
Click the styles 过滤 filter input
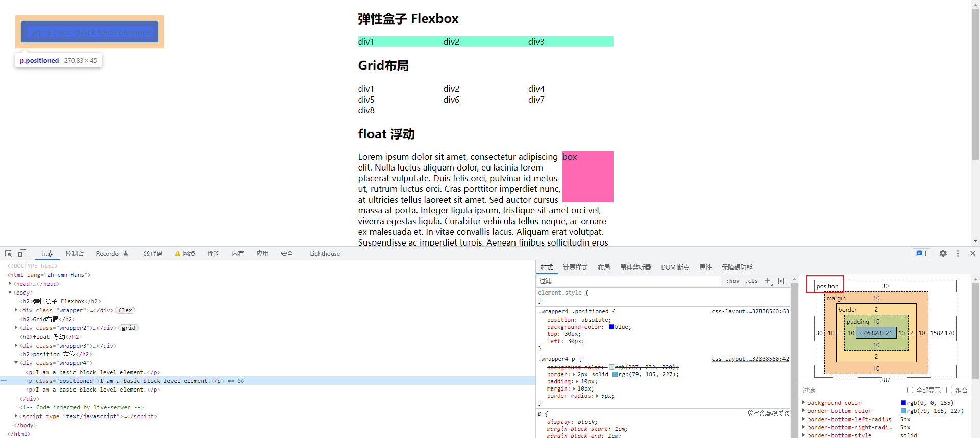click(x=629, y=281)
